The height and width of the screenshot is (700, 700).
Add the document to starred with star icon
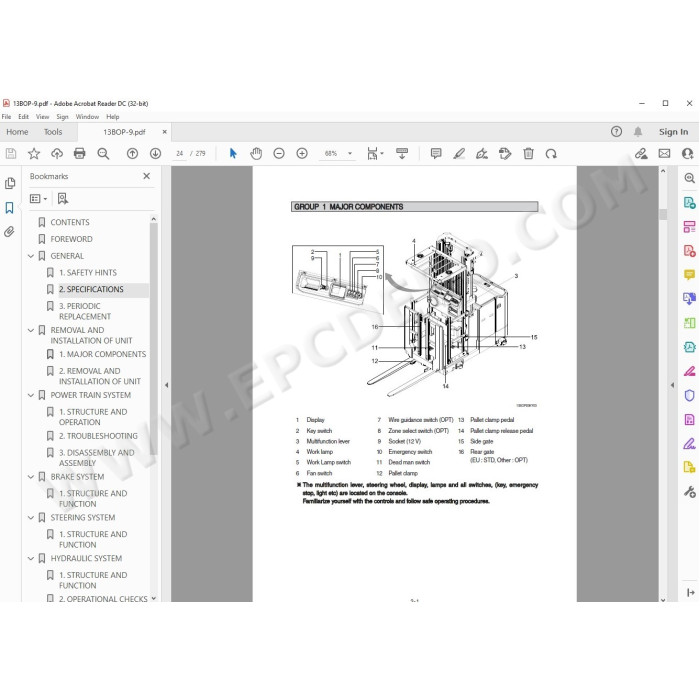pos(34,154)
